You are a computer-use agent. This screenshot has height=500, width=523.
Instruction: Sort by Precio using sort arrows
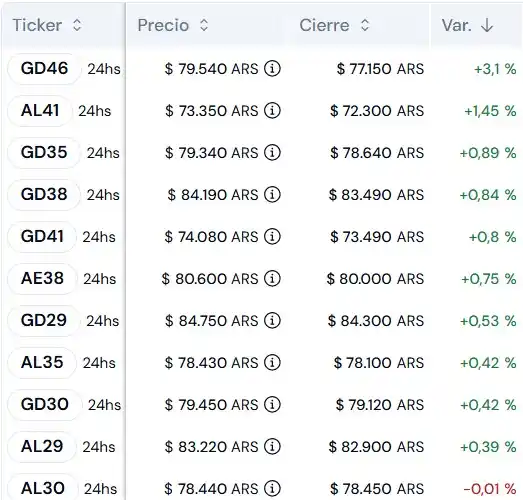(204, 25)
